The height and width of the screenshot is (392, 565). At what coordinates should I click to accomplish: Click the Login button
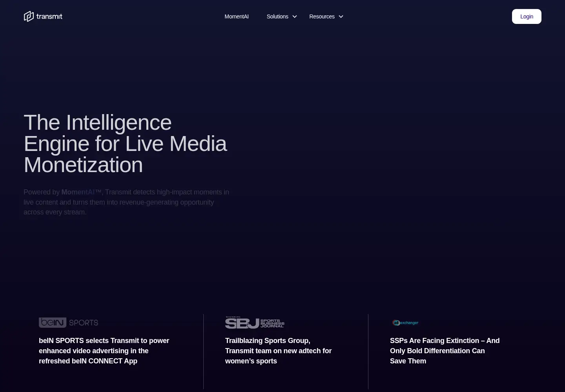[527, 16]
